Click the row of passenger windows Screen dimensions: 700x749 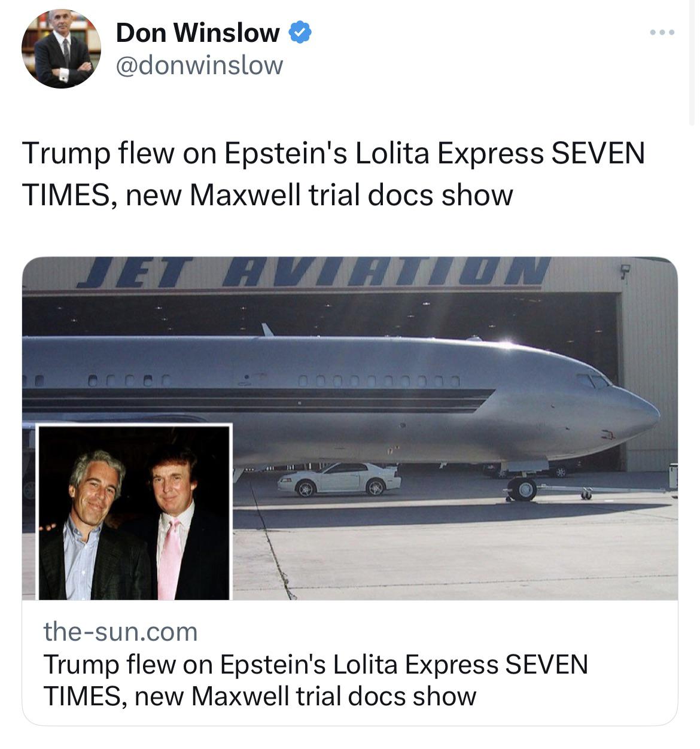(379, 380)
